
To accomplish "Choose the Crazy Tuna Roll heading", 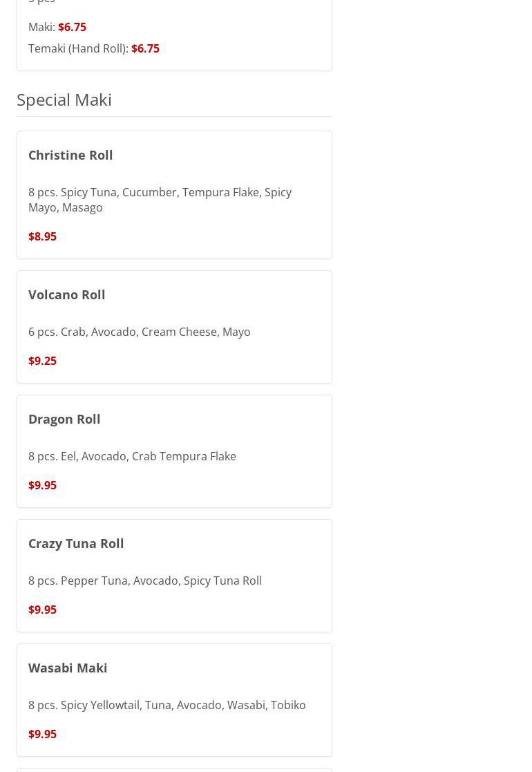I will (x=76, y=543).
